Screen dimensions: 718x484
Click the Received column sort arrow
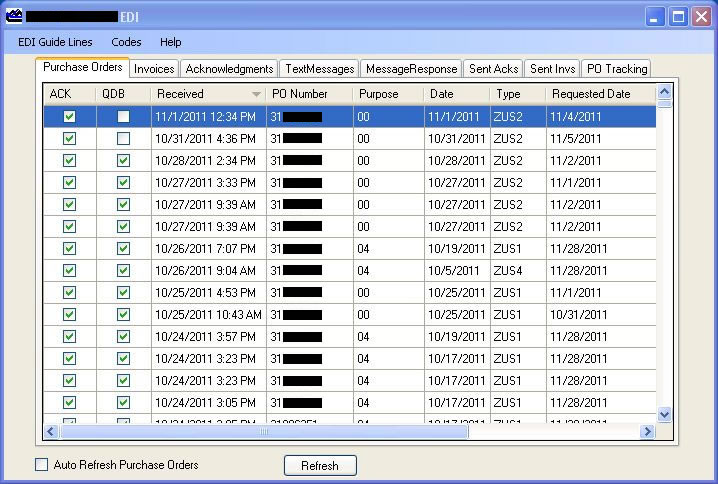click(x=256, y=94)
